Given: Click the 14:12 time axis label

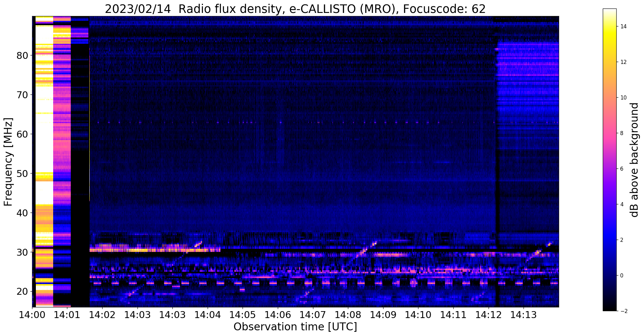Looking at the screenshot, I should point(488,314).
